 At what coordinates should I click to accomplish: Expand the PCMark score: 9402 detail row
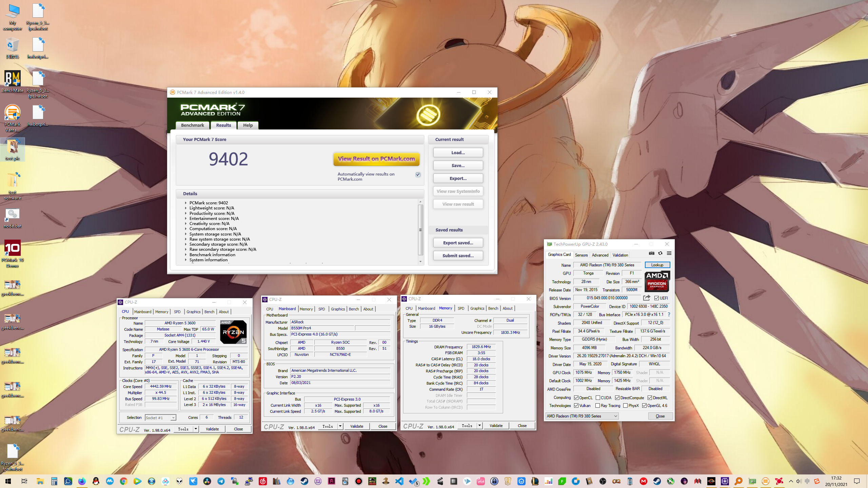(185, 203)
